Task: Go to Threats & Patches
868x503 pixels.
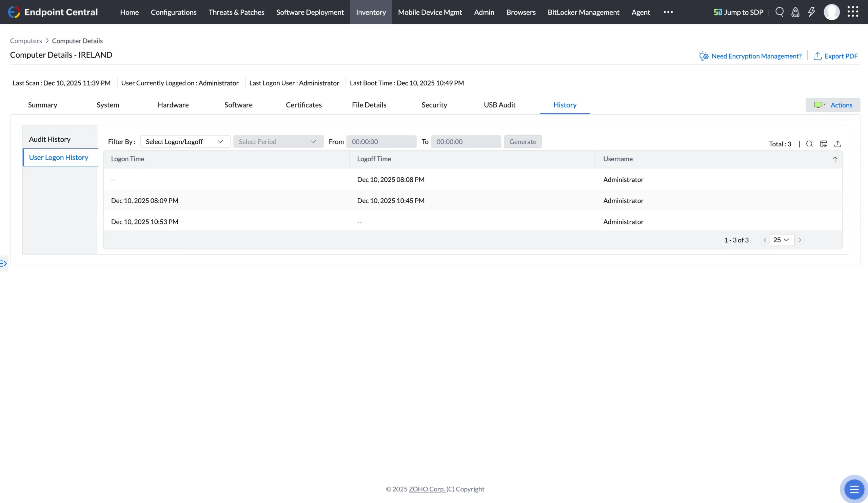Action: click(x=236, y=12)
